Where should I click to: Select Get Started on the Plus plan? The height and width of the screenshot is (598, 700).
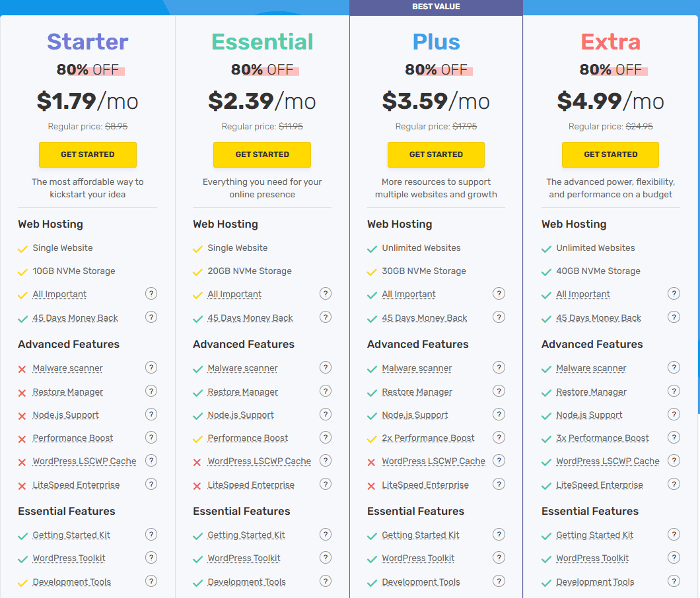pyautogui.click(x=436, y=154)
